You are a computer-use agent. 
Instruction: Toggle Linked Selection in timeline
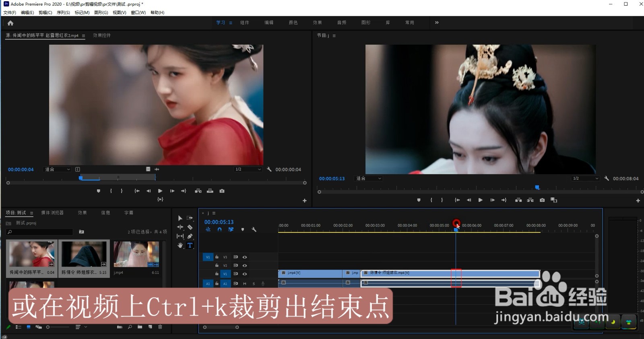click(x=231, y=230)
